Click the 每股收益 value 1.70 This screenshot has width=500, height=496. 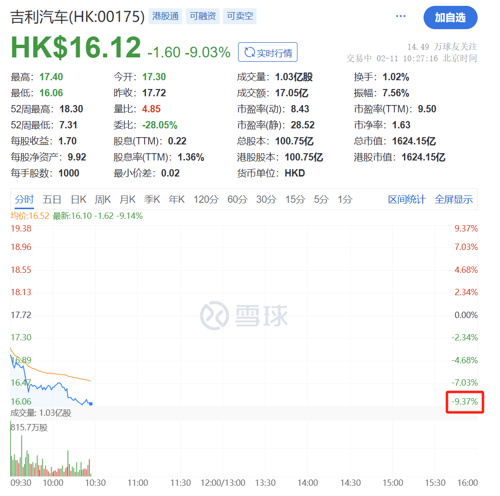click(x=68, y=141)
